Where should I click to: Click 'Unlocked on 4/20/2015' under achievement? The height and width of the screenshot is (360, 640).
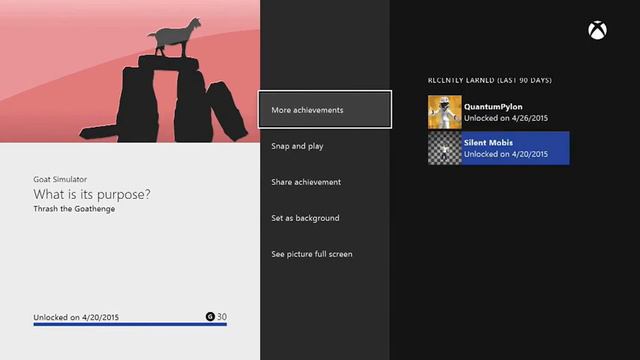(76, 317)
